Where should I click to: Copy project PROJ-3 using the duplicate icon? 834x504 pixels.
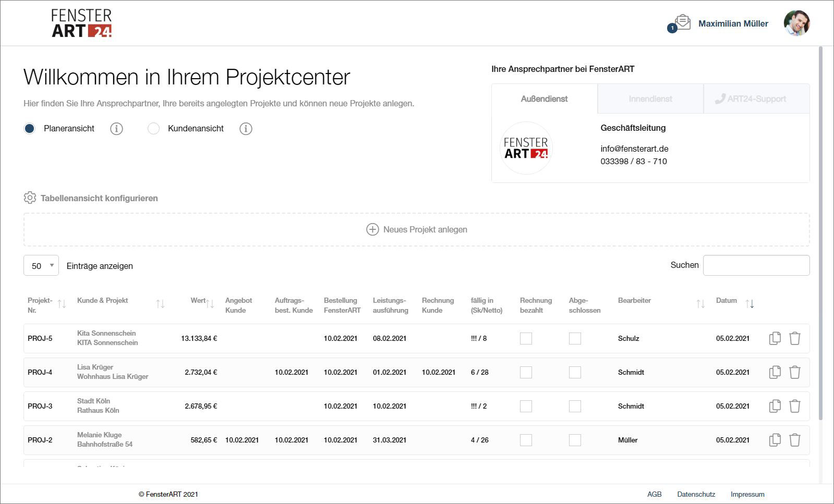click(x=775, y=406)
